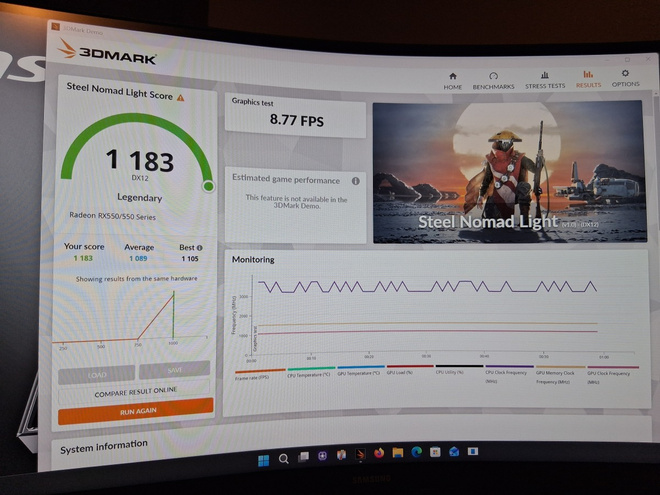
Task: Click the score distribution chart peak
Action: pos(173,293)
